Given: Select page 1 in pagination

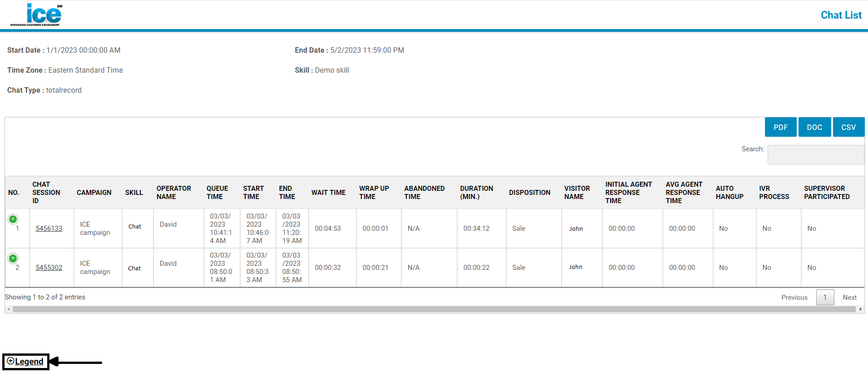Looking at the screenshot, I should click(x=825, y=298).
